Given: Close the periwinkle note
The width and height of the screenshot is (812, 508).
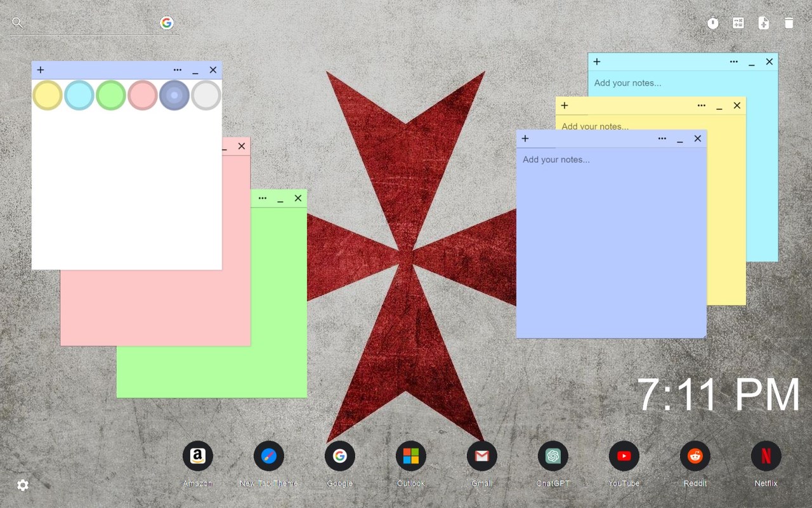Looking at the screenshot, I should point(698,138).
